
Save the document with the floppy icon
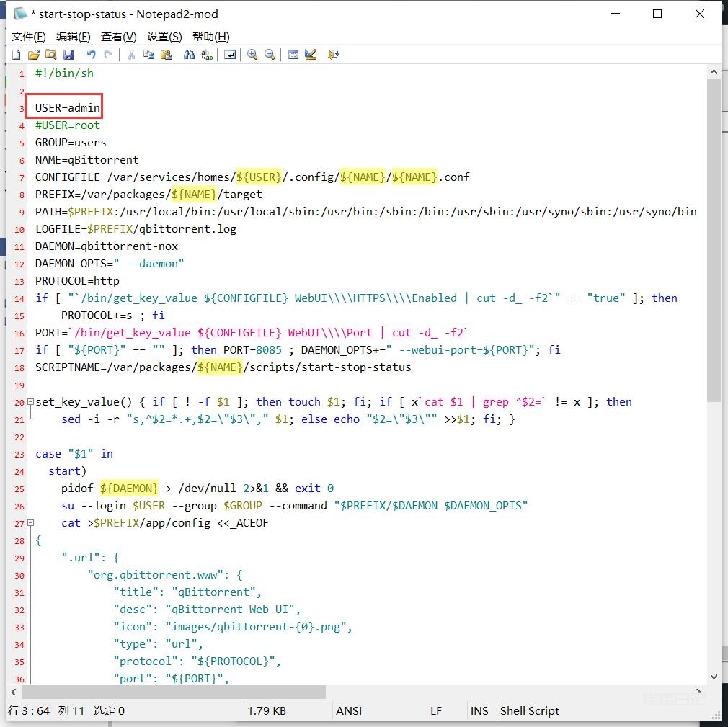tap(68, 55)
